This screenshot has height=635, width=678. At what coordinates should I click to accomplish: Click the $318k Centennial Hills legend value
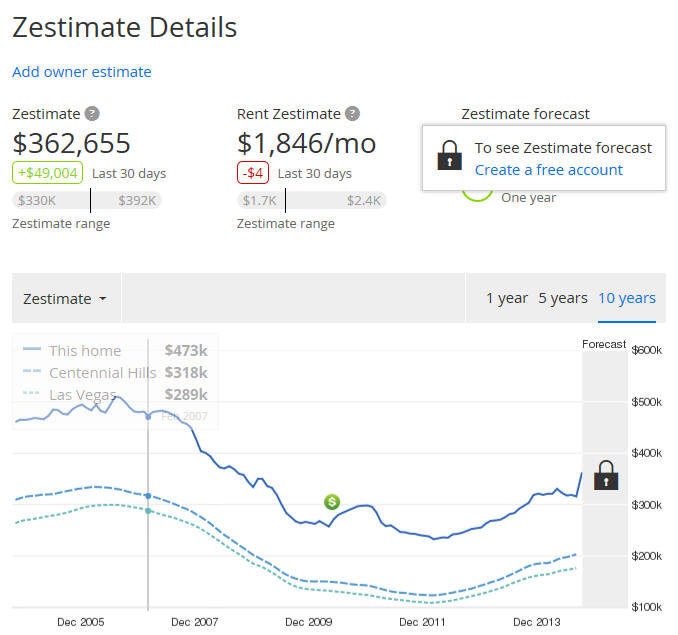pos(186,373)
